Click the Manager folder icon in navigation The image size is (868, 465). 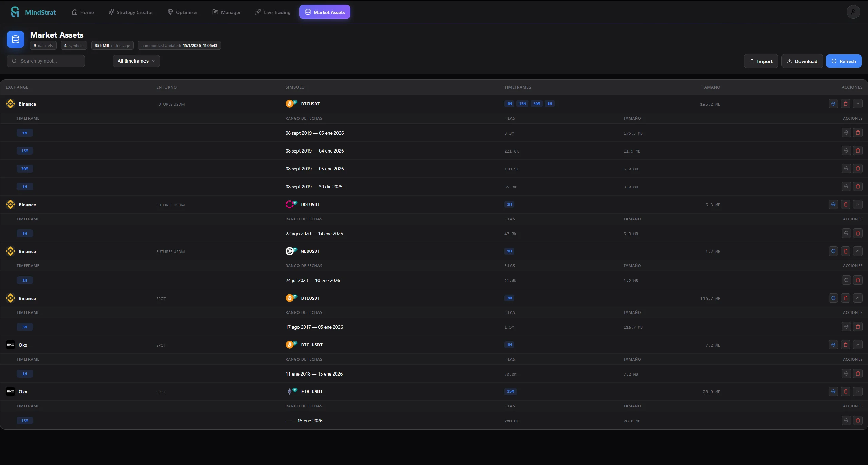pyautogui.click(x=215, y=12)
